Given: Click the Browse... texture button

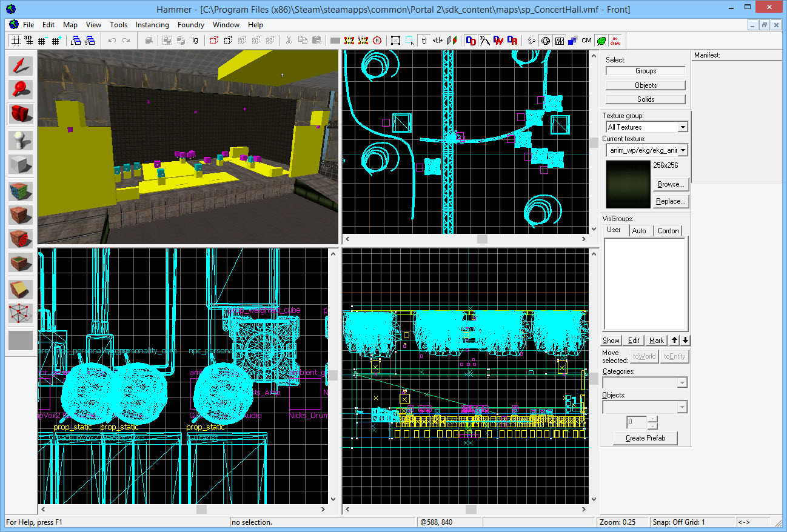Looking at the screenshot, I should 671,184.
